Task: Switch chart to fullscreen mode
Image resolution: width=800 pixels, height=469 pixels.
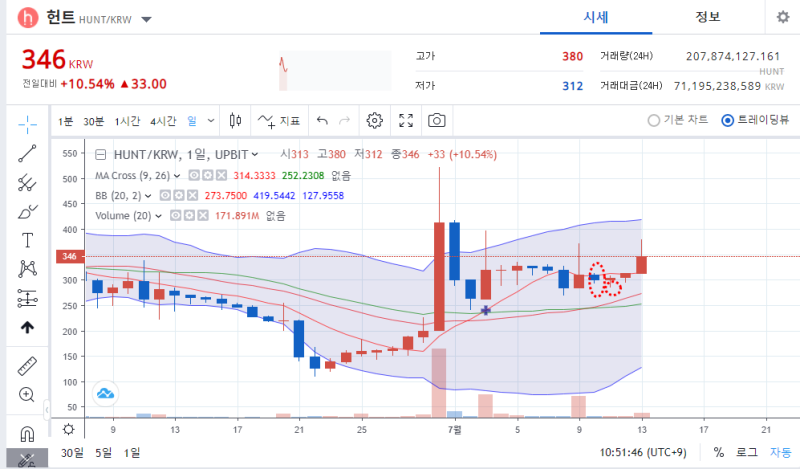Action: (x=406, y=120)
